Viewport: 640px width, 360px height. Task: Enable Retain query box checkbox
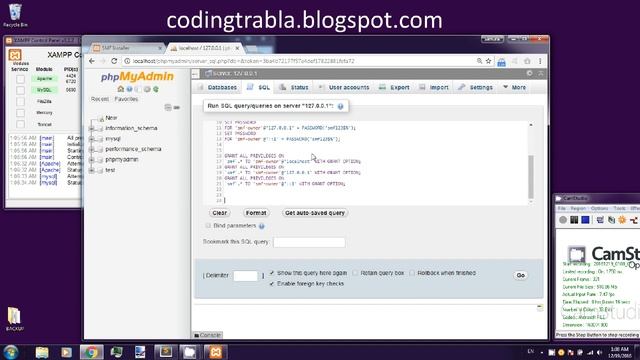(x=355, y=273)
